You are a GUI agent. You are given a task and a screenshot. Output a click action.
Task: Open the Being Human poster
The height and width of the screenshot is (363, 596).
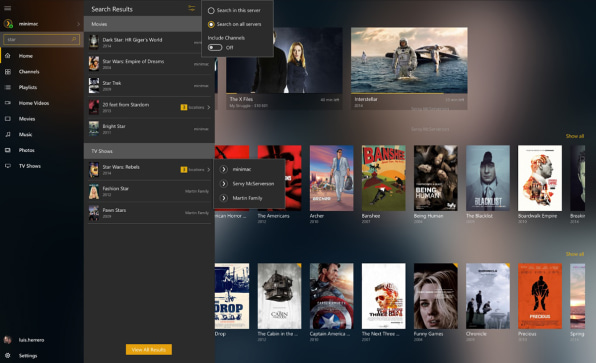[x=436, y=178]
